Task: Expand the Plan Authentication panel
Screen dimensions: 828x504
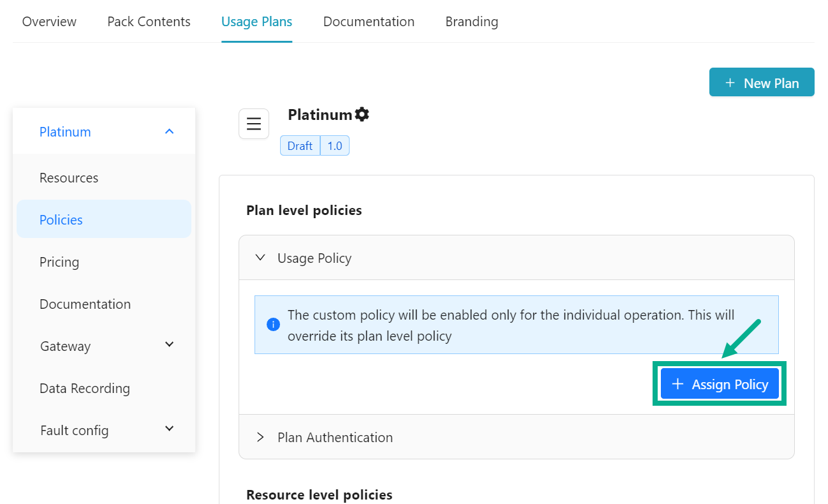Action: coord(260,438)
